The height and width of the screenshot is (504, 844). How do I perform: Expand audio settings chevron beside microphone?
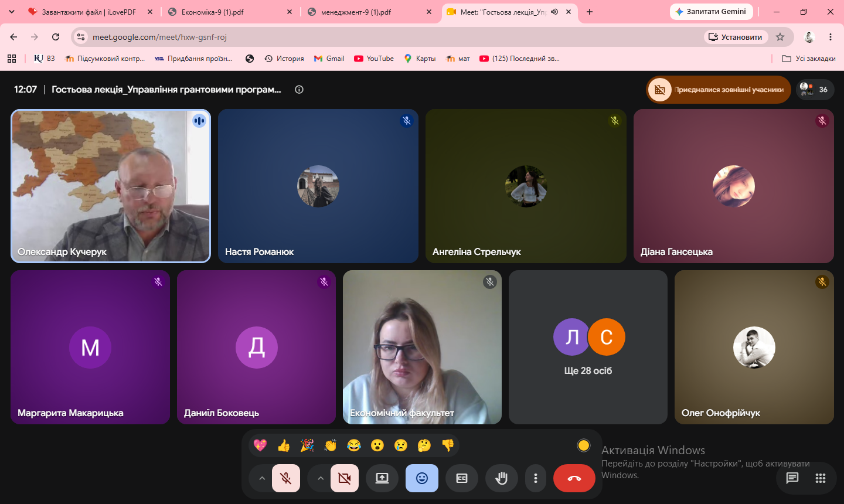(262, 478)
